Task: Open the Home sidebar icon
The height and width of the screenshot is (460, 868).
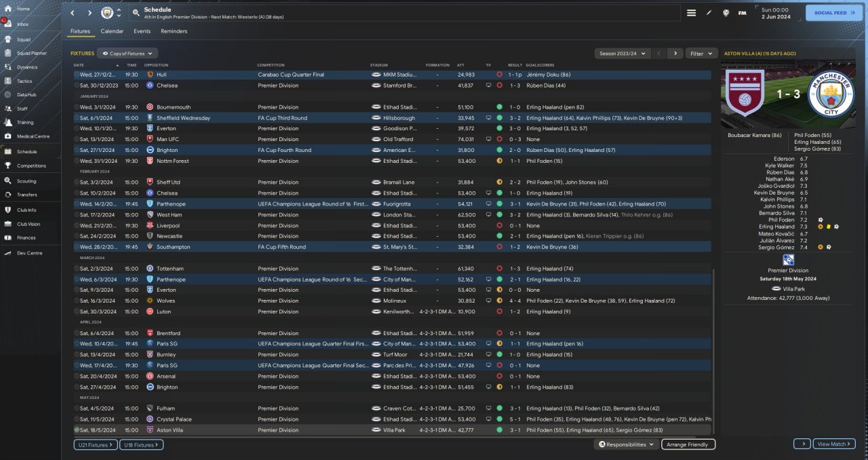Action: tap(7, 9)
